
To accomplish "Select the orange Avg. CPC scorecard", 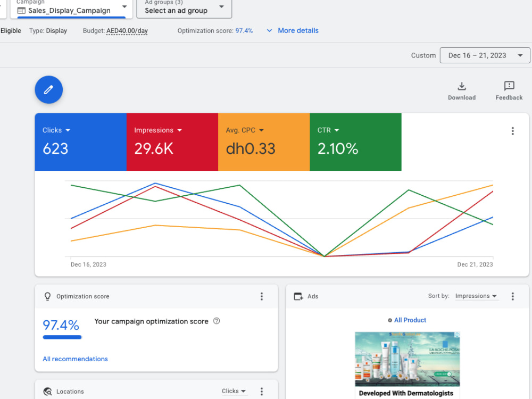I will (x=264, y=142).
